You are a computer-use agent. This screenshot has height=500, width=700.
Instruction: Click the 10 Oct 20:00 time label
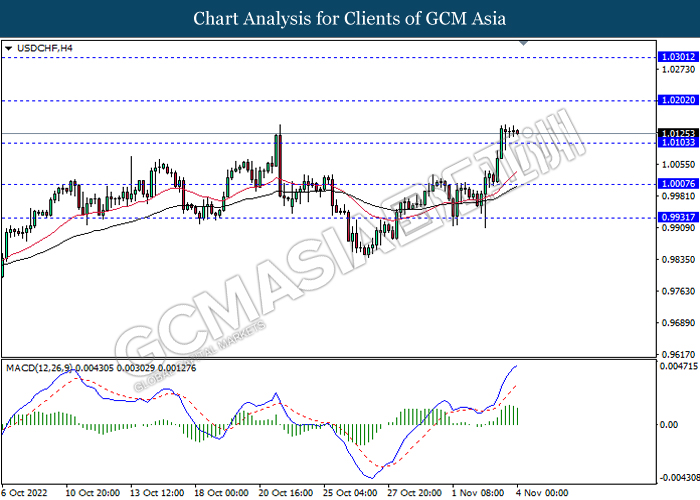pyautogui.click(x=92, y=493)
